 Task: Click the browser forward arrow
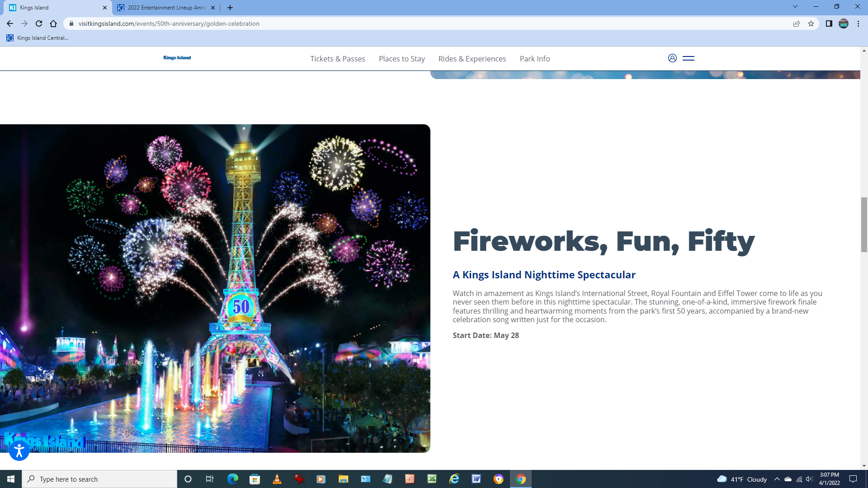point(24,23)
